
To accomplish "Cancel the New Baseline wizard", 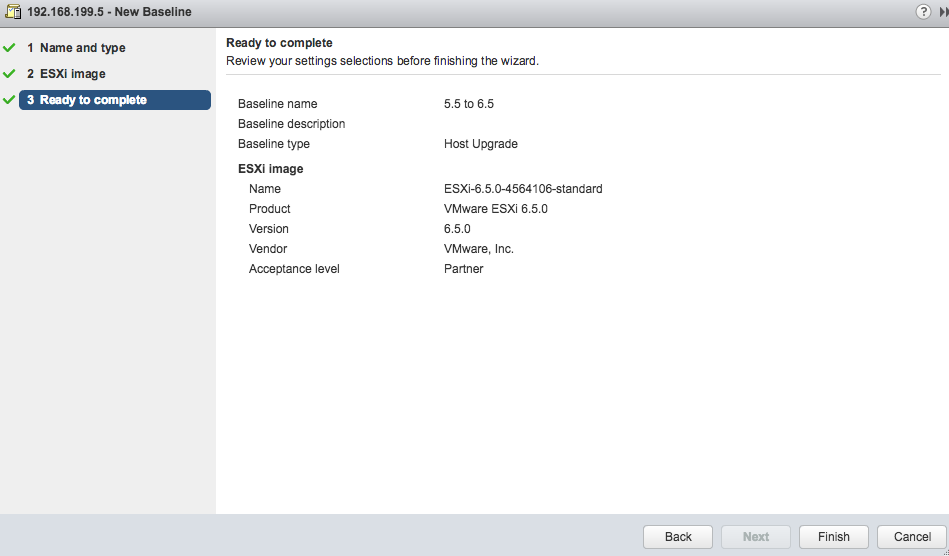I will (912, 537).
